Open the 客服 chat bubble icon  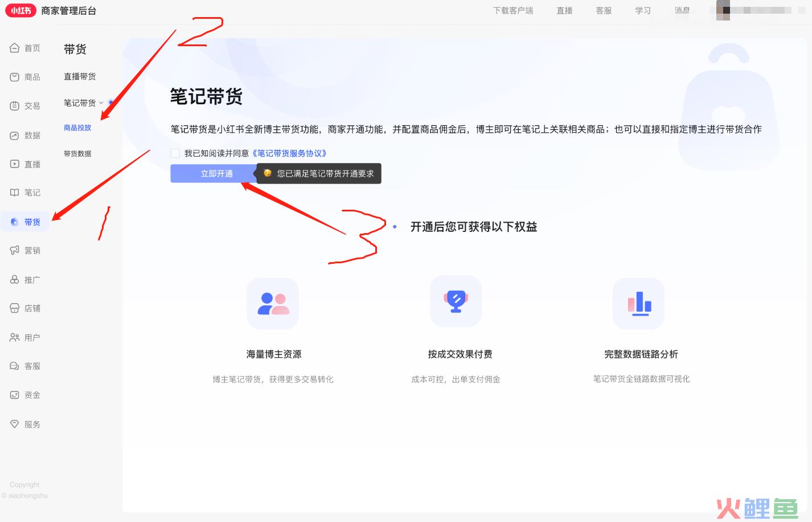pyautogui.click(x=15, y=366)
